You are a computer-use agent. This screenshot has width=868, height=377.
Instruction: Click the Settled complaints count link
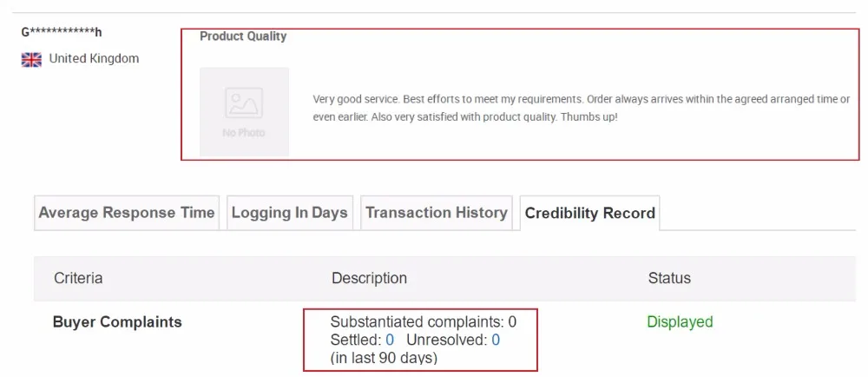[390, 340]
